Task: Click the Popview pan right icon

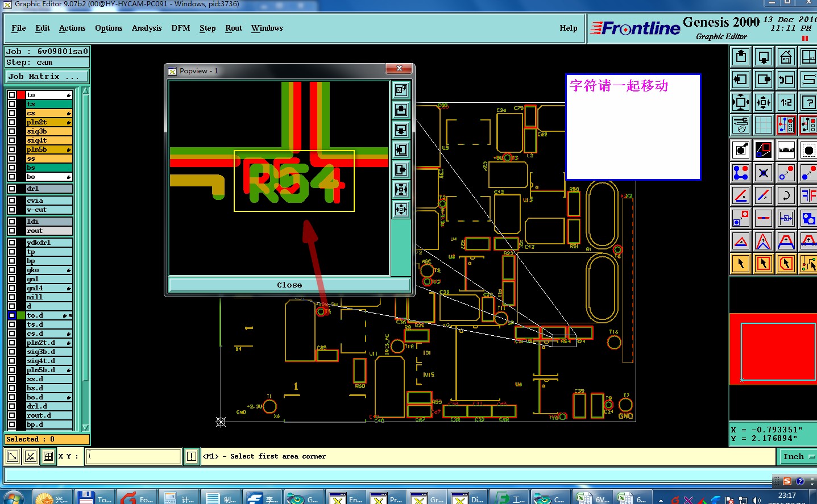Action: point(401,169)
